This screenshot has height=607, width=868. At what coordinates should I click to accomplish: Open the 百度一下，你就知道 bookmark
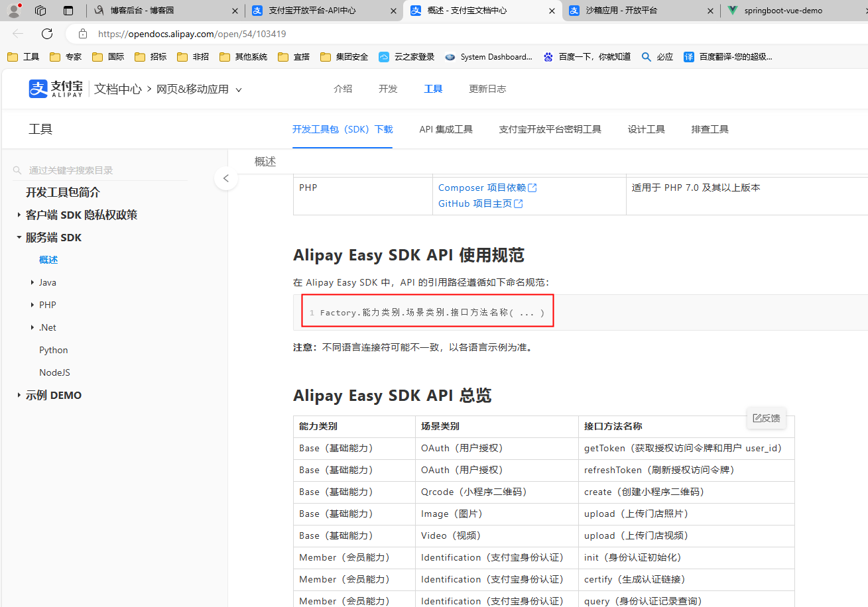[587, 57]
